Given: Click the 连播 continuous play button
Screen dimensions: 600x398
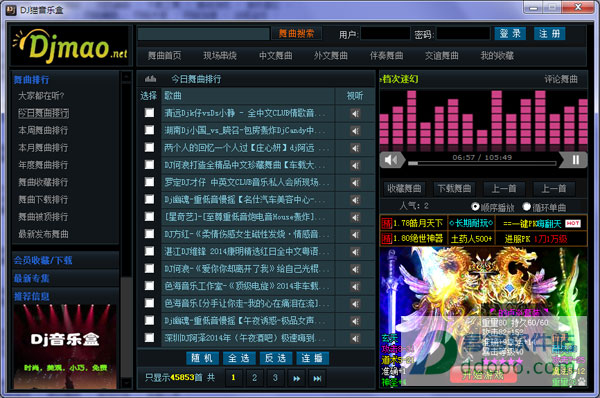Looking at the screenshot, I should click(312, 358).
